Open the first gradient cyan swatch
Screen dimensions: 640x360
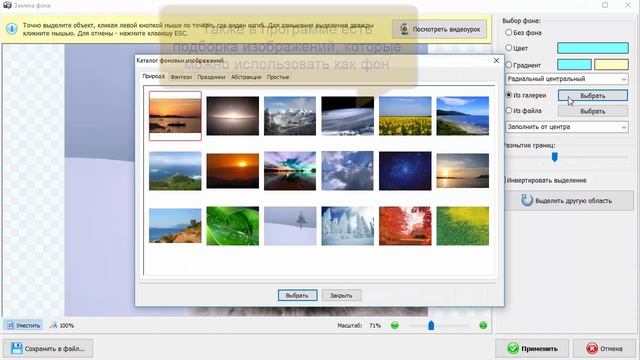574,64
